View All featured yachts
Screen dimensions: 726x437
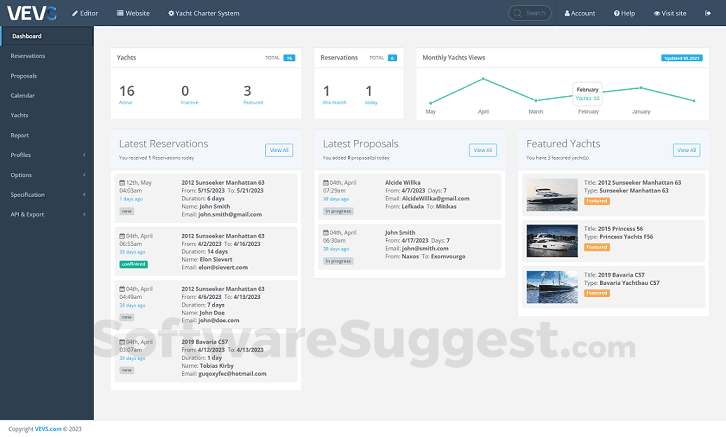[x=686, y=150]
